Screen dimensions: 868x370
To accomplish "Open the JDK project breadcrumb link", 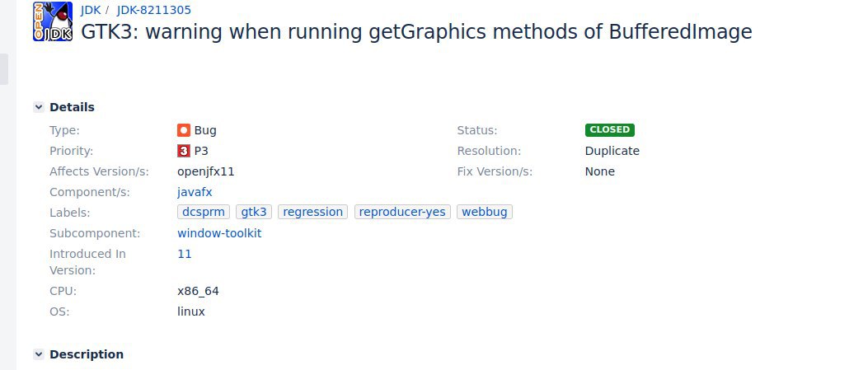I will coord(91,11).
